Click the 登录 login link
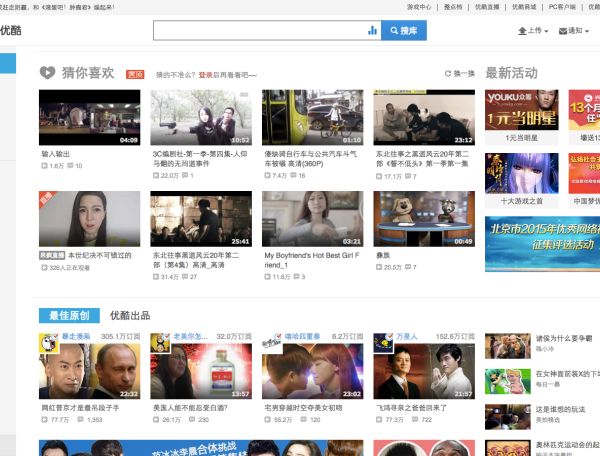 (204, 74)
